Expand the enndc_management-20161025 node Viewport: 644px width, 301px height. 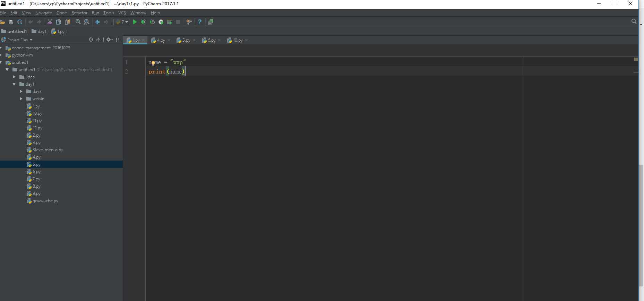click(x=1, y=48)
